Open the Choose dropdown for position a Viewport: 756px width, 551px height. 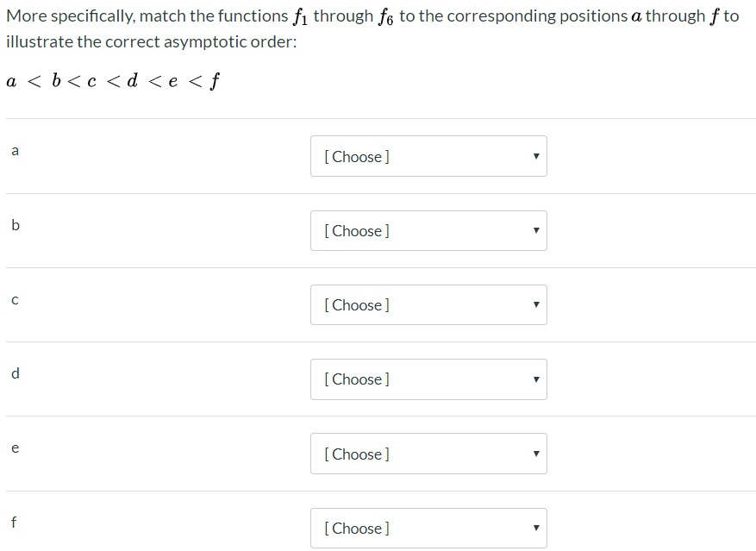click(x=428, y=156)
